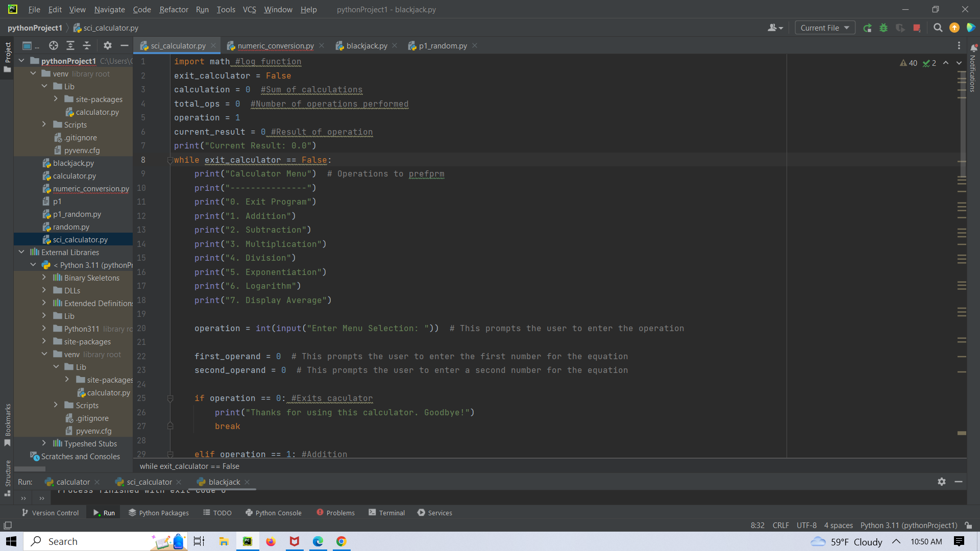Screen dimensions: 980x551
Task: Click Collapse All in Project toolbar
Action: (x=87, y=46)
